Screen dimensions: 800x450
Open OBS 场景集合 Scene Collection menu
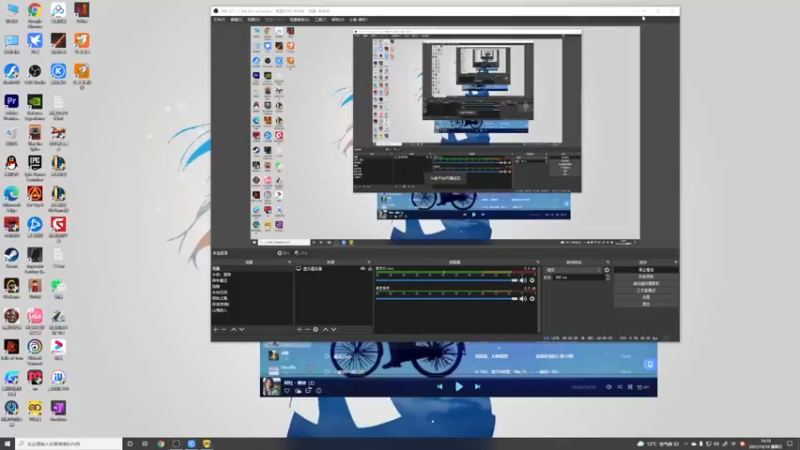299,19
